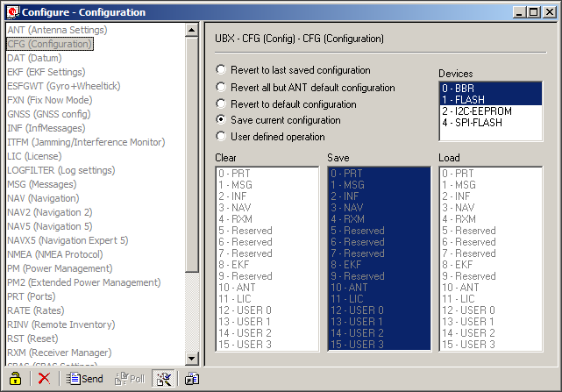Open ANT (Antenna Settings) message

coord(57,30)
